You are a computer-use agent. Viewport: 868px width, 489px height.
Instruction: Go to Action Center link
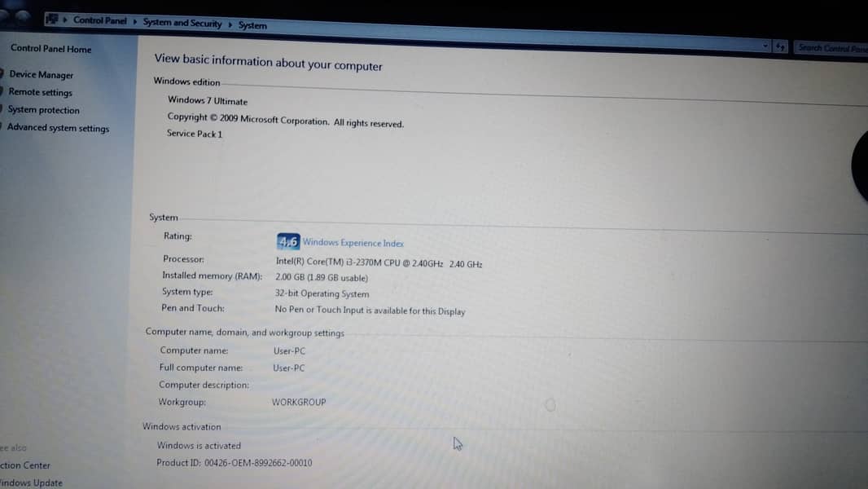[25, 465]
